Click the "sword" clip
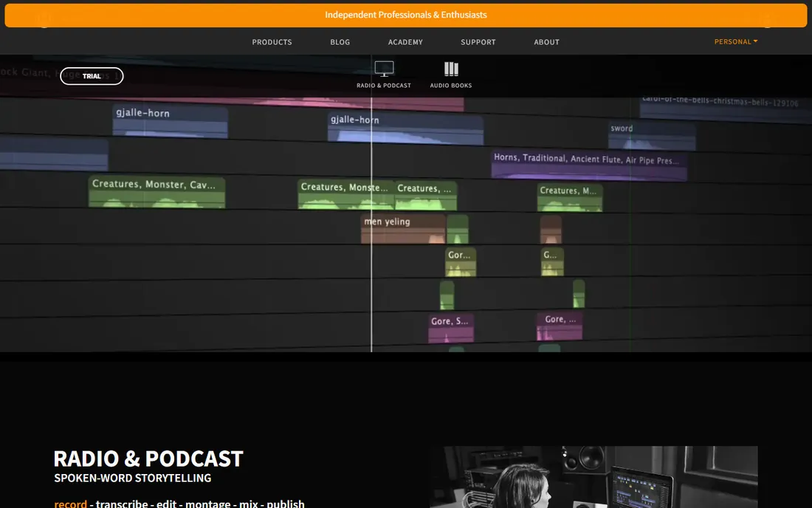This screenshot has width=812, height=508. 652,136
